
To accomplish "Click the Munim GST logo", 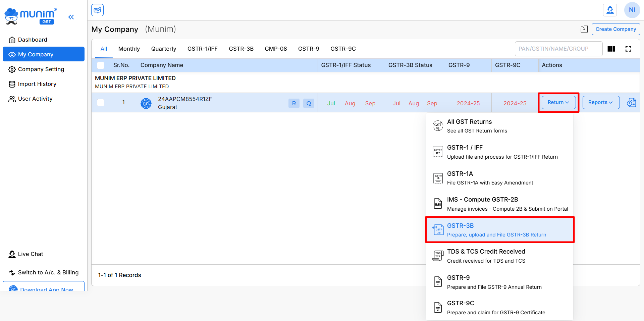I will click(31, 16).
